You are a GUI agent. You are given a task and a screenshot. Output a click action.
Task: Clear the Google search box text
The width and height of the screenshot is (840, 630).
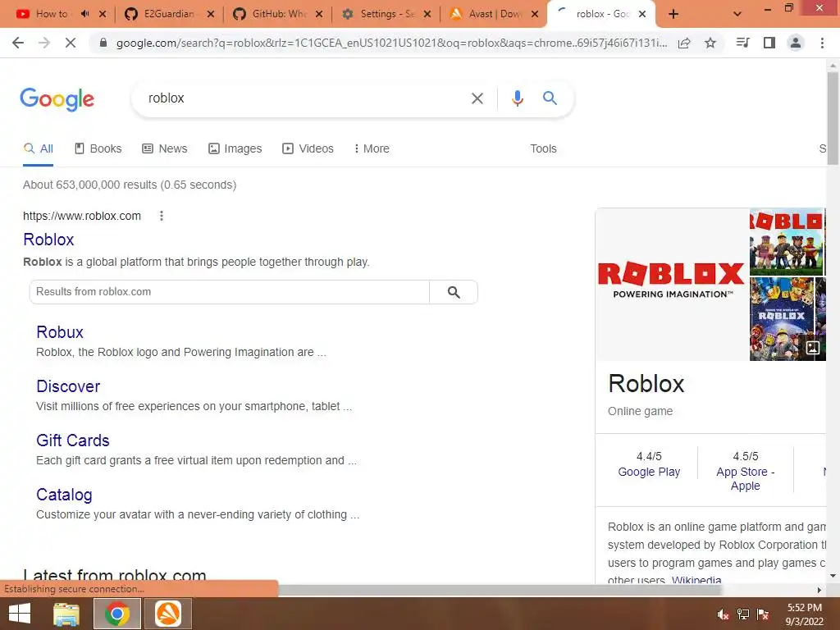pos(477,98)
